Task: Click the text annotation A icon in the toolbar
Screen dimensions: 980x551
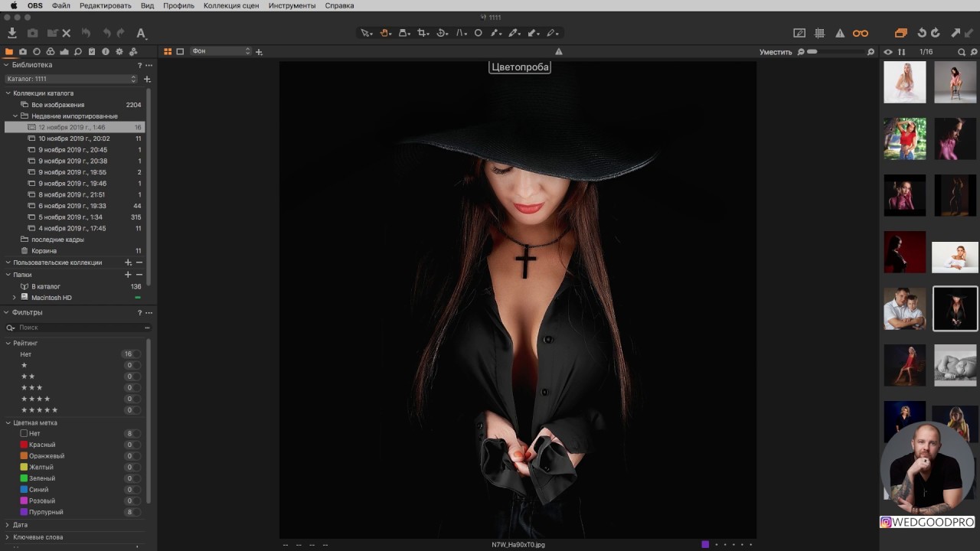Action: (x=141, y=33)
